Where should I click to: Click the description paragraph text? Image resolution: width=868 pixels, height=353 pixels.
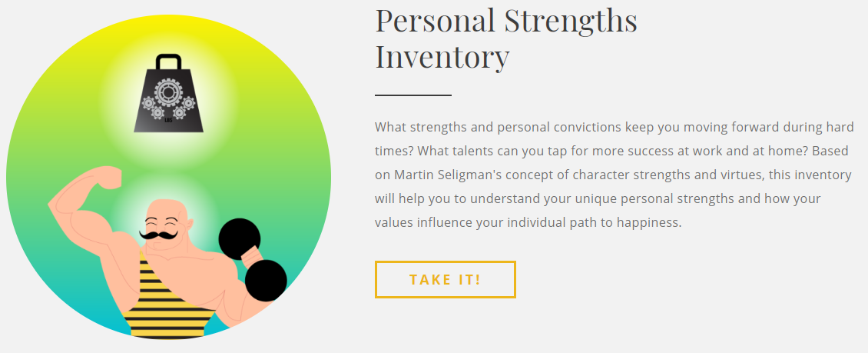click(615, 175)
